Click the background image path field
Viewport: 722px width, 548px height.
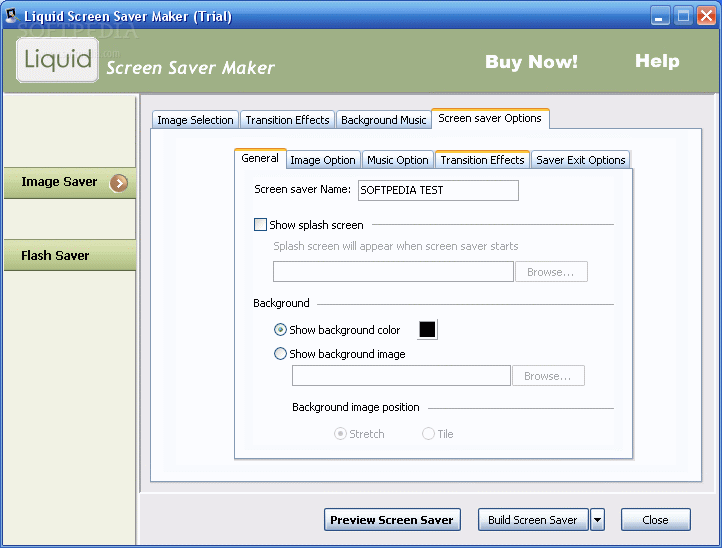click(401, 376)
